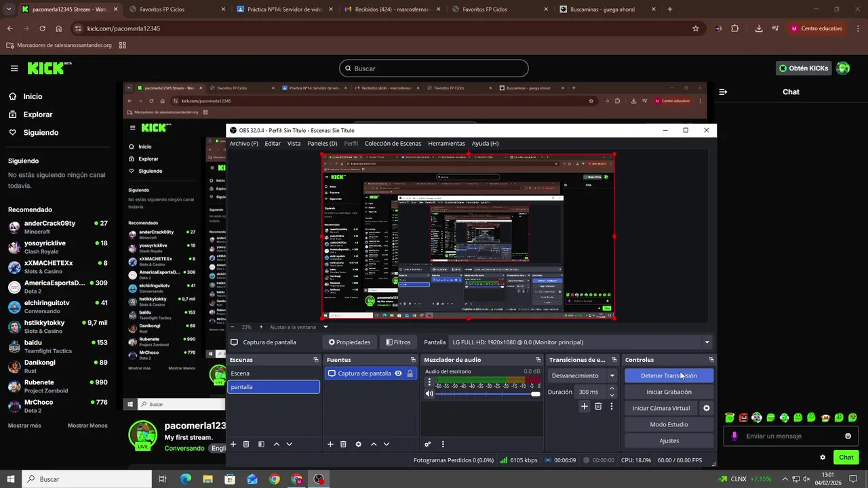Open advanced audio properties gears in mixer

(428, 444)
